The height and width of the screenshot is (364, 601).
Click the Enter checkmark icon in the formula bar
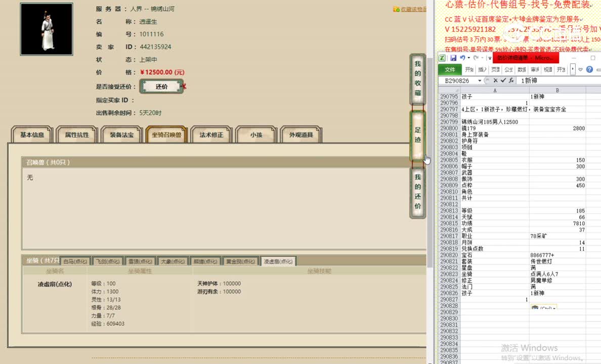point(504,80)
